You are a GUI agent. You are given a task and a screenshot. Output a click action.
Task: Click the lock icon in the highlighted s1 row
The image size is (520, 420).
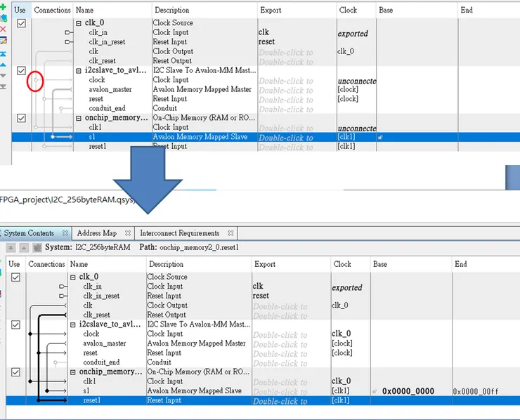click(380, 137)
